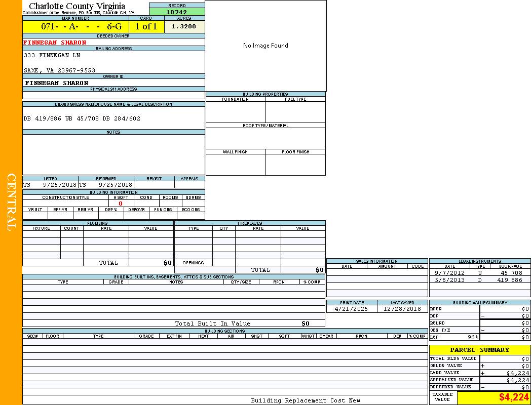Click the green record number 10742
Screen dimensions: 532x405
click(177, 12)
